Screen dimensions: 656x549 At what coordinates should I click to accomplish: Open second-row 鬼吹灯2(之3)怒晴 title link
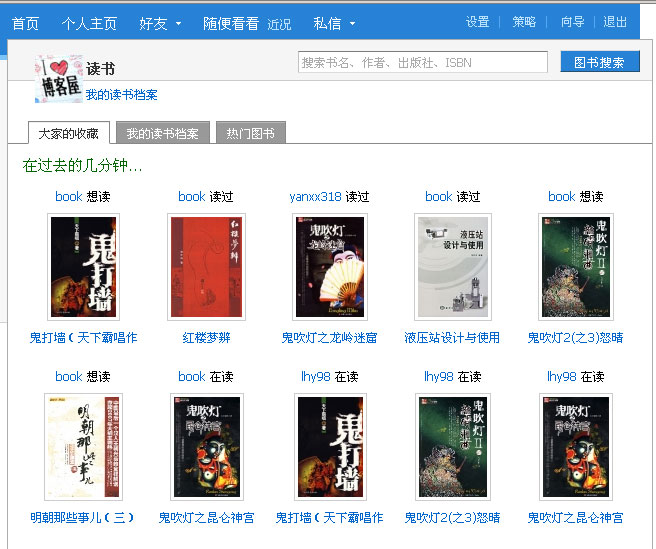click(452, 517)
